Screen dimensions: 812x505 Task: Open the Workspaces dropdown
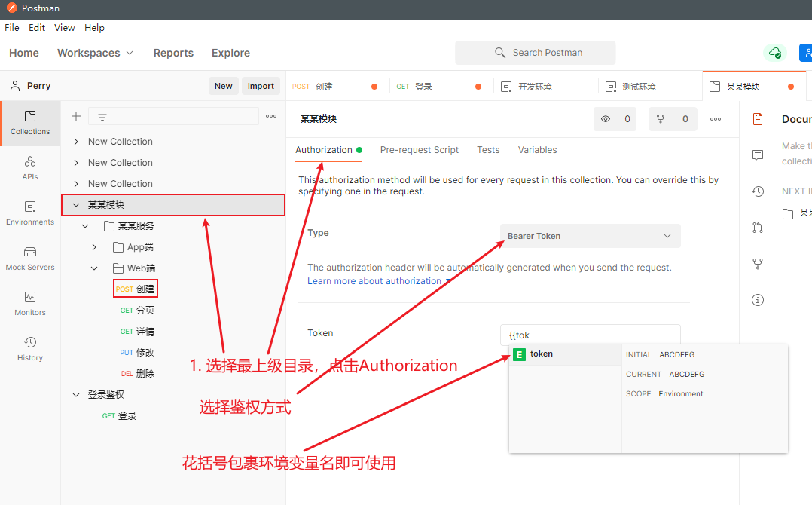[x=95, y=53]
